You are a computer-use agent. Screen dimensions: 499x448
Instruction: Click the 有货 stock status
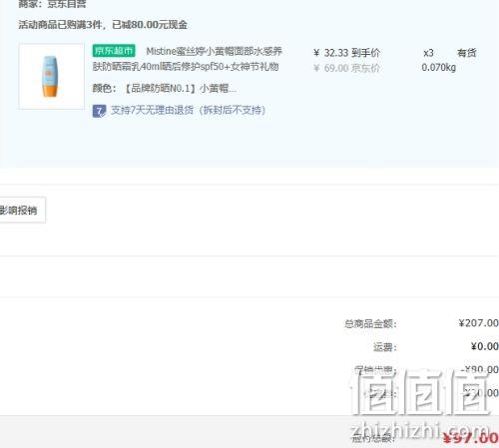pyautogui.click(x=467, y=53)
